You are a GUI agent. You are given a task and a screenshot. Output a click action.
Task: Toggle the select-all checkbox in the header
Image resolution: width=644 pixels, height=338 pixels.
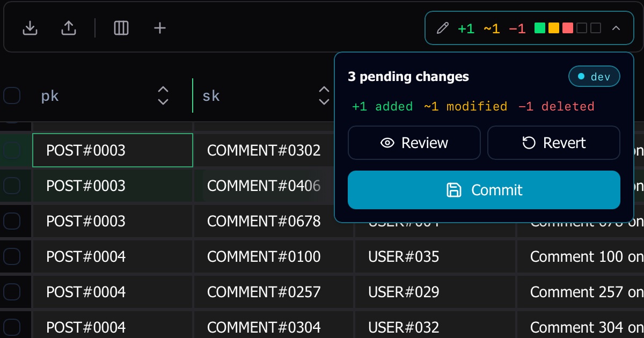(12, 96)
